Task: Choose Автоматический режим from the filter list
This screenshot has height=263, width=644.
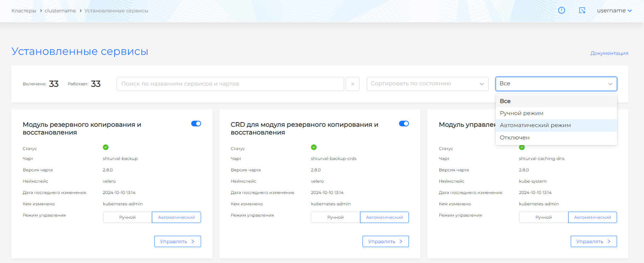Action: coord(535,125)
